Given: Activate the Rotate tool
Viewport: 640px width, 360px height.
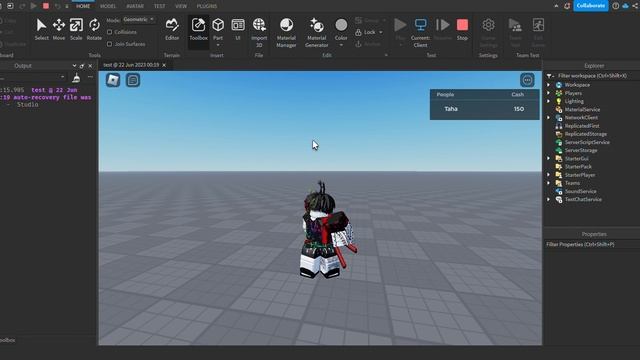Looking at the screenshot, I should click(x=94, y=29).
